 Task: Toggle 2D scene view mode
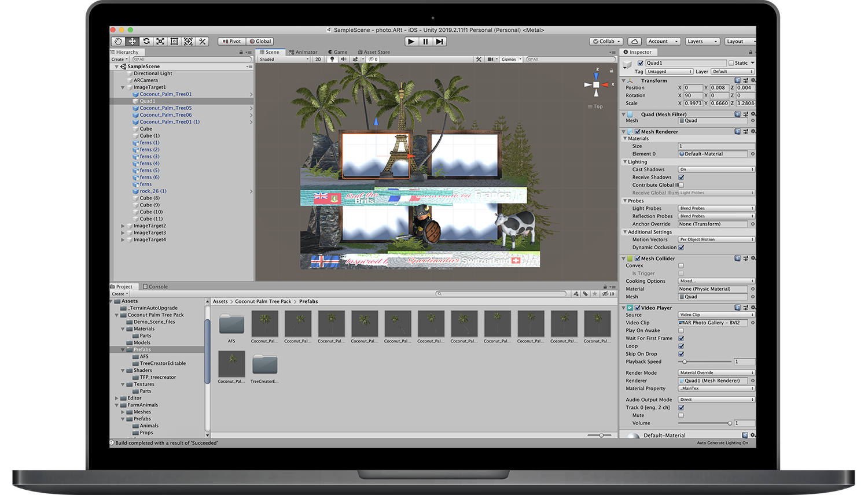318,59
